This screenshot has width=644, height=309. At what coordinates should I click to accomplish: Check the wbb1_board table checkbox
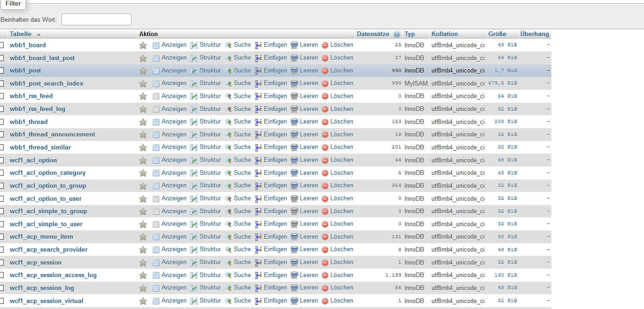click(2, 45)
